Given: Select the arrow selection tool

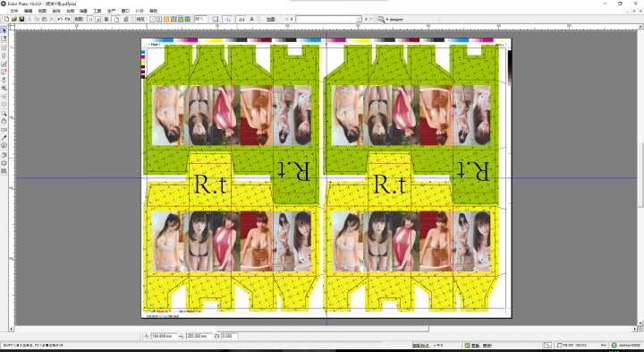Looking at the screenshot, I should 4,30.
